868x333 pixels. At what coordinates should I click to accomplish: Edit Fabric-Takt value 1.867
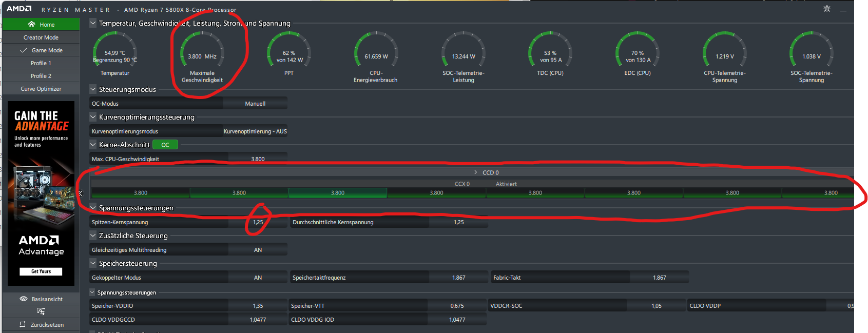[x=660, y=278]
